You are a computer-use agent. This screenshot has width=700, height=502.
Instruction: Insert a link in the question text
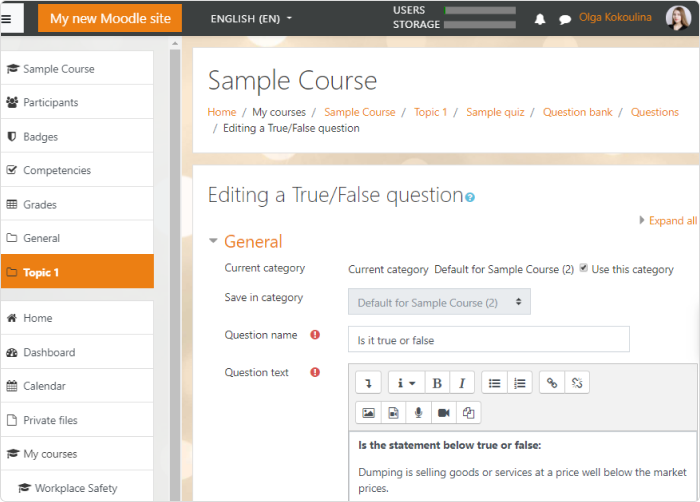tap(552, 383)
